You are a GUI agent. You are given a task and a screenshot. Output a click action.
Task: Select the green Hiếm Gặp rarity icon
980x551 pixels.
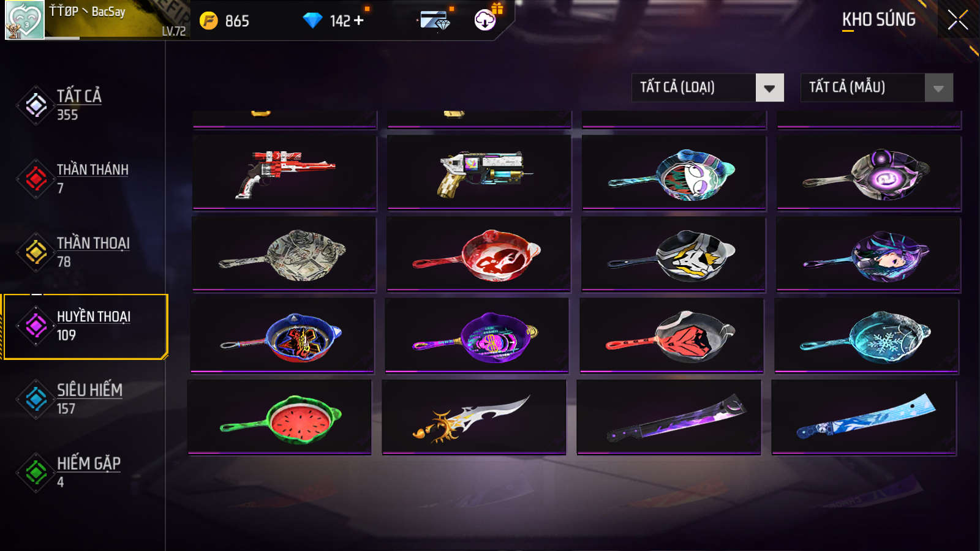36,472
